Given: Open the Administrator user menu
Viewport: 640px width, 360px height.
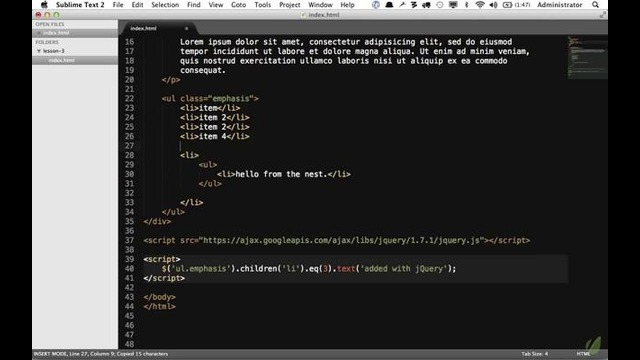Looking at the screenshot, I should (560, 5).
